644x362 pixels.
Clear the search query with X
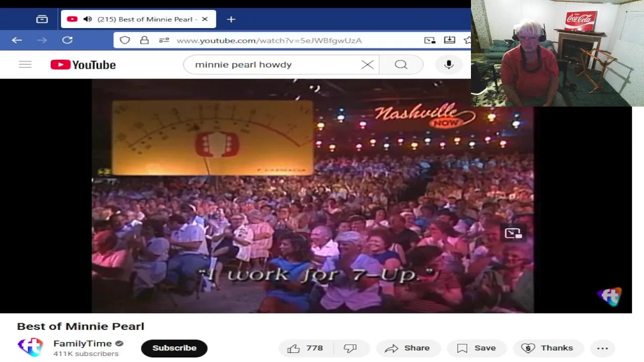point(367,64)
